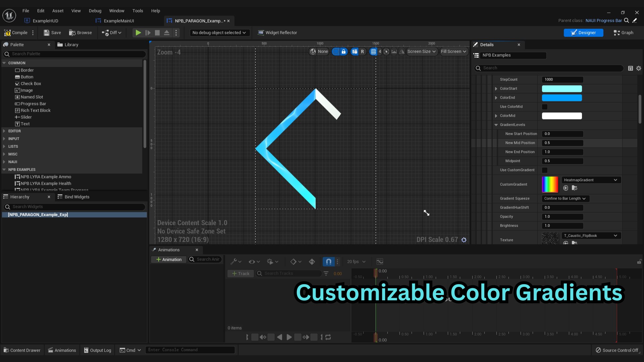Toggle the snapping magnet in the Animations toolbar

pos(328,262)
